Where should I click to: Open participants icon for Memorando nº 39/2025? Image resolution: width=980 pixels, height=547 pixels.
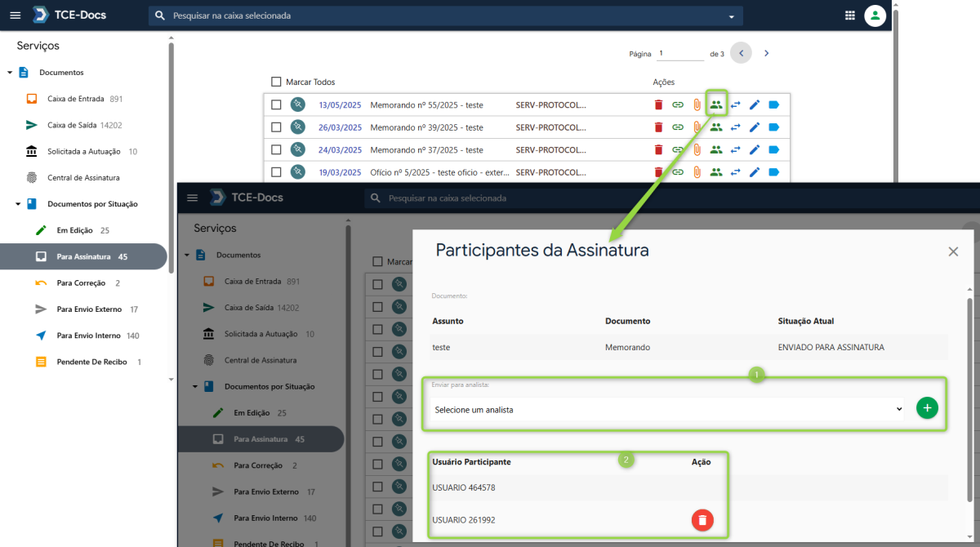click(x=716, y=127)
